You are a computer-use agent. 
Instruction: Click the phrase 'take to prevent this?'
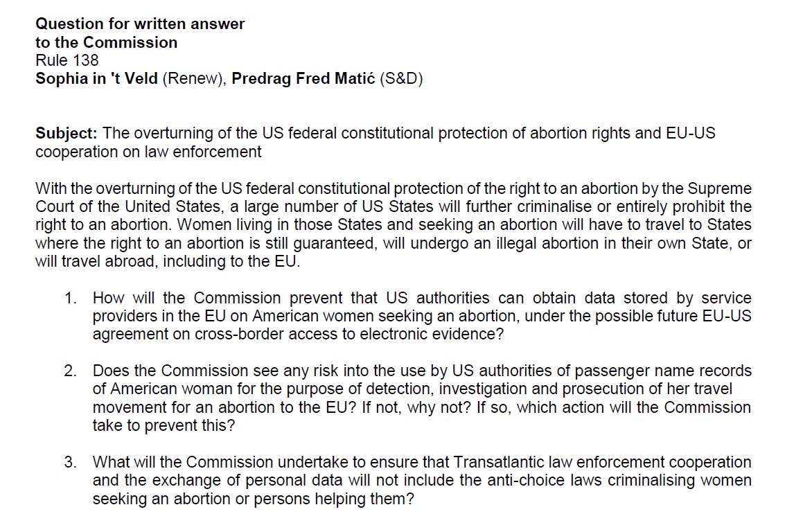[164, 425]
